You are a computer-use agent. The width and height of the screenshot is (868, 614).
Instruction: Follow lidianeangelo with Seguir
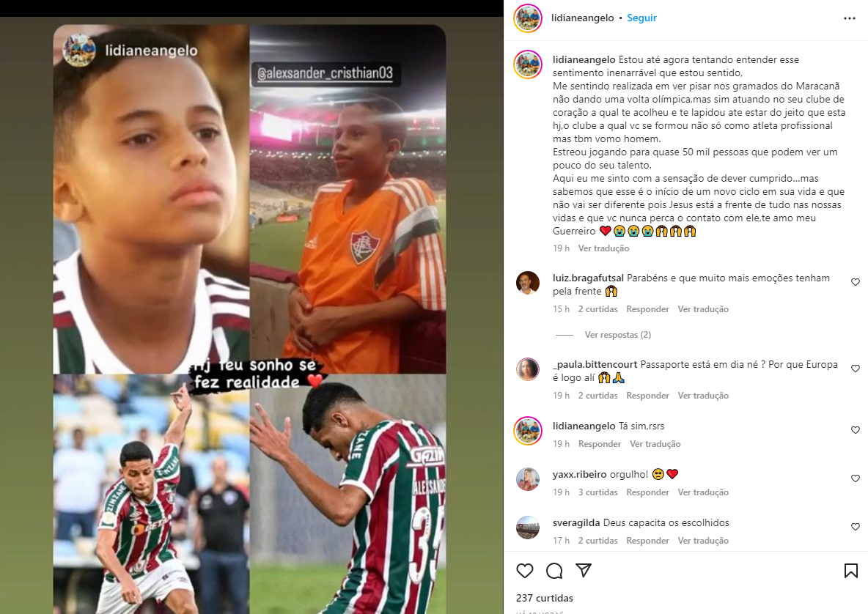(641, 18)
